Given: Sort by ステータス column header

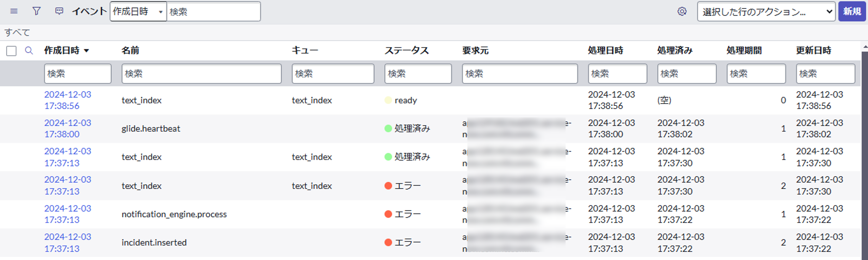Looking at the screenshot, I should coord(406,50).
